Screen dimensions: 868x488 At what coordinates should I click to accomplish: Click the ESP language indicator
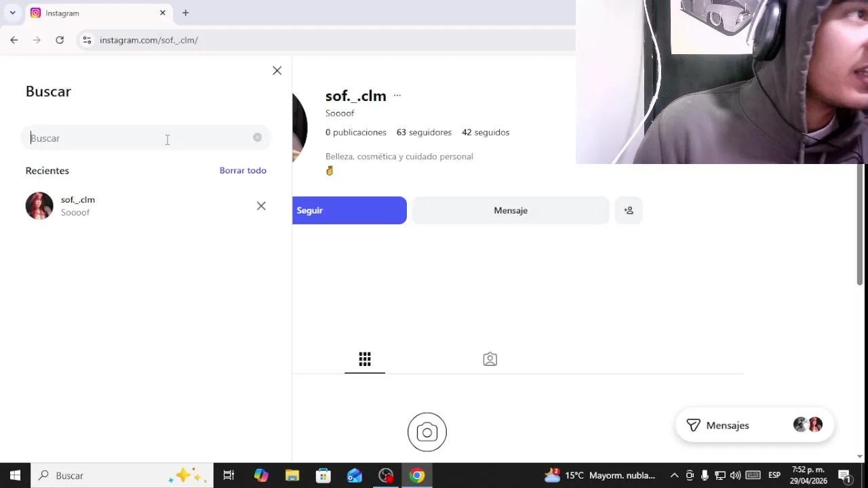(x=774, y=475)
